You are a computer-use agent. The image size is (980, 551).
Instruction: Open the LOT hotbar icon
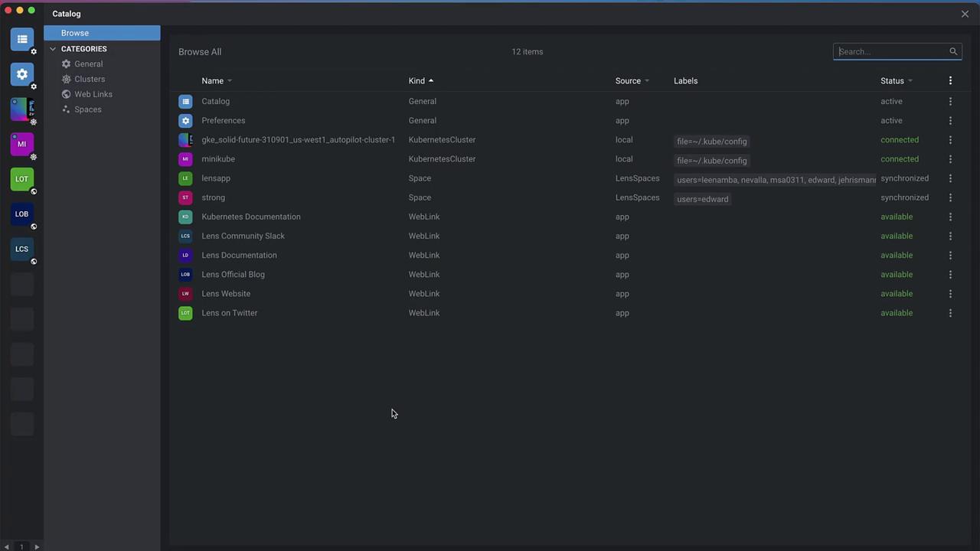pos(21,179)
